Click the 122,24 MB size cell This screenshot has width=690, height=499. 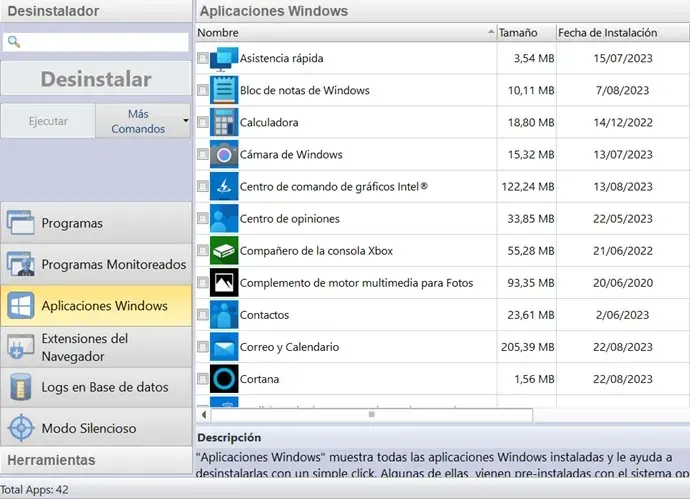coord(528,187)
